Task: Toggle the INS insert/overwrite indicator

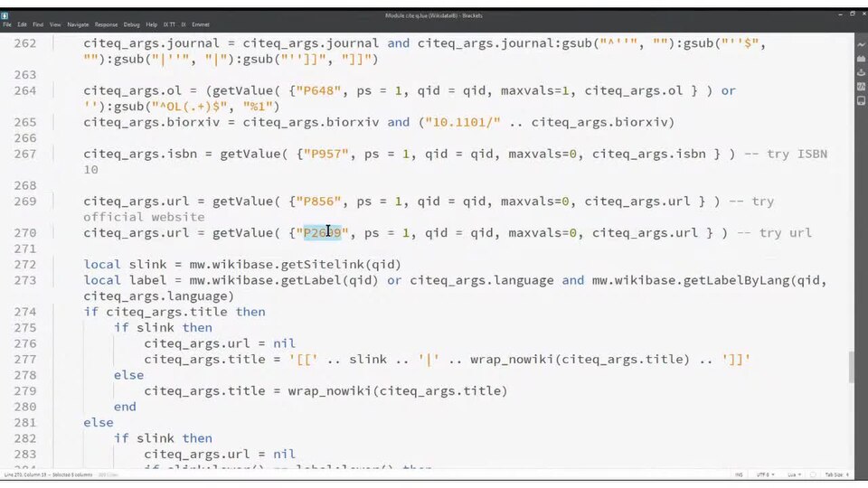Action: click(x=739, y=474)
